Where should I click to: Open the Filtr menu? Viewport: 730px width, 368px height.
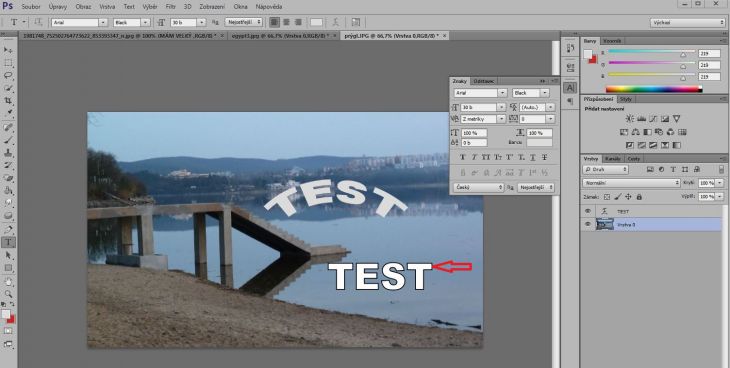[x=171, y=7]
